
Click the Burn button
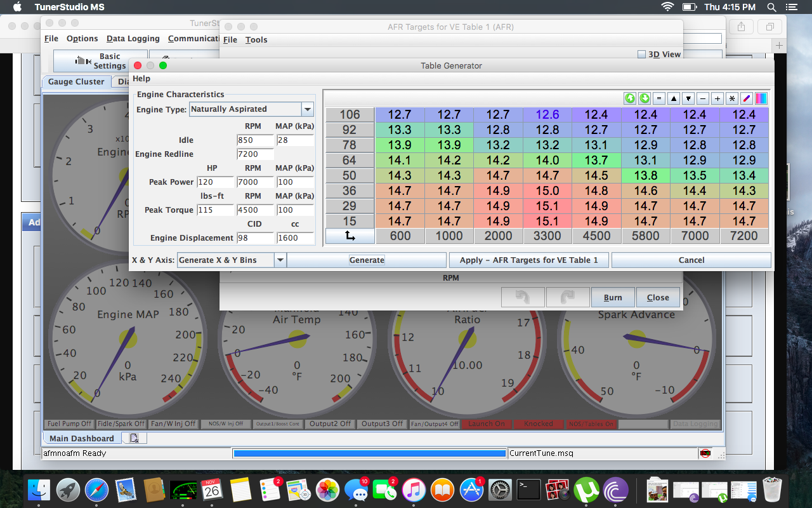pyautogui.click(x=612, y=297)
